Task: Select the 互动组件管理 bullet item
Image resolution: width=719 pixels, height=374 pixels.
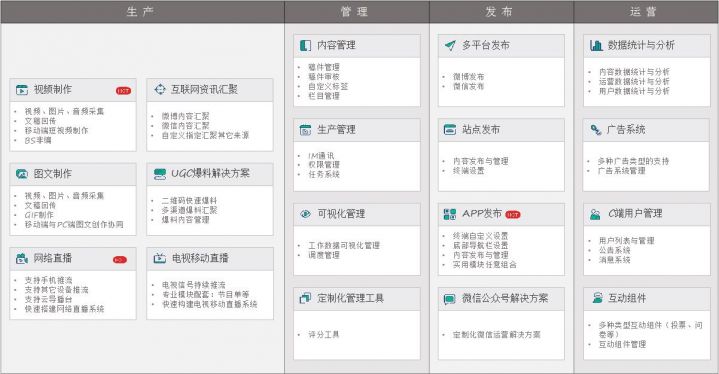Action: tap(622, 344)
